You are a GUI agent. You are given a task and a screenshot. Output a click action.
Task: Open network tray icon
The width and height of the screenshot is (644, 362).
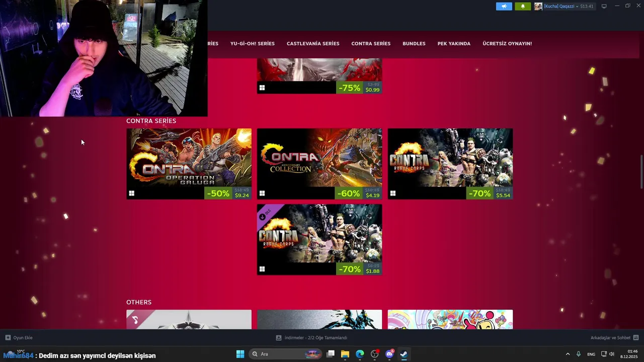point(604,354)
